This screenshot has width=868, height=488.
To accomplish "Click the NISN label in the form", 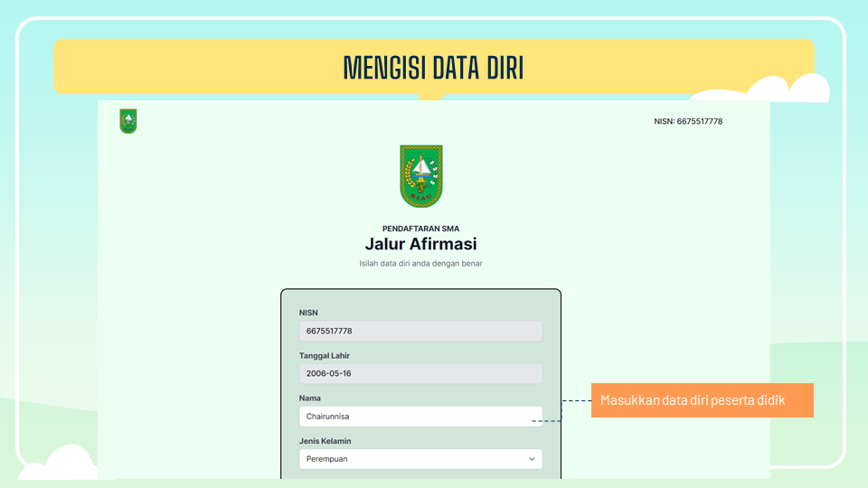I will click(308, 313).
